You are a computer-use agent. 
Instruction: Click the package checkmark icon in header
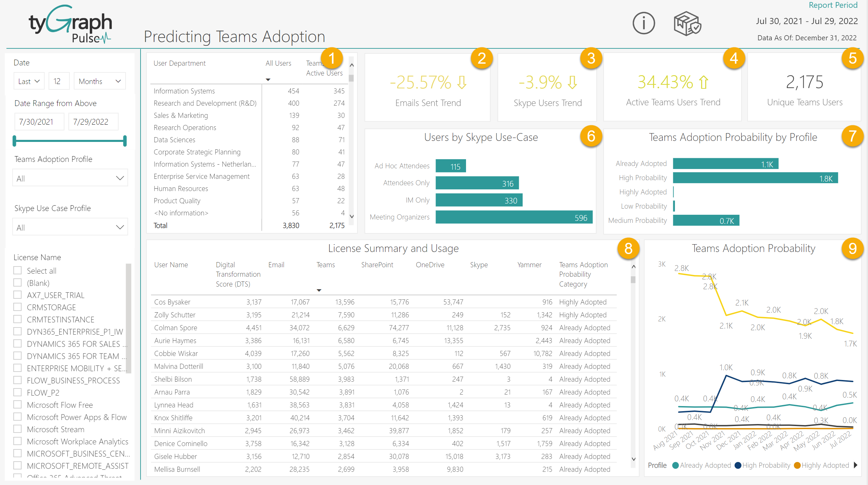[x=687, y=23]
